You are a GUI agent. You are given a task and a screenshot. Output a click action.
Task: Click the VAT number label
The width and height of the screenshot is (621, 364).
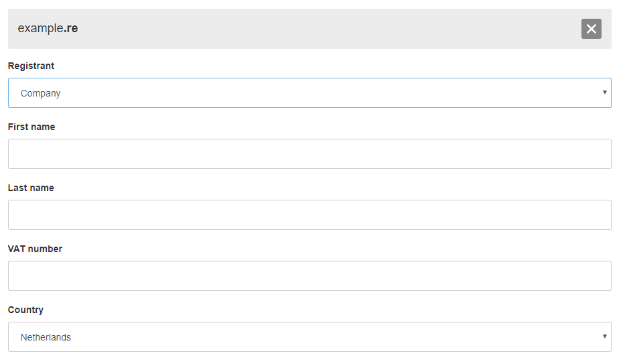pos(35,249)
